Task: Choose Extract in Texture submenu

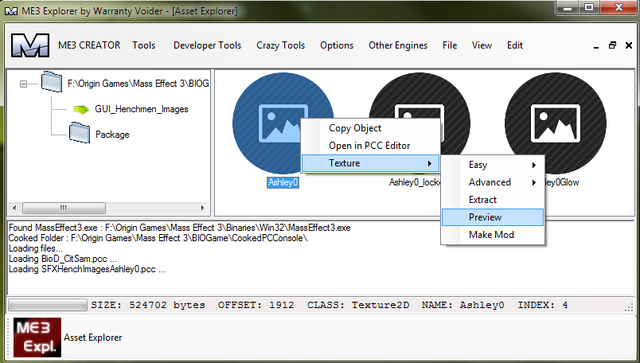Action: (493, 200)
